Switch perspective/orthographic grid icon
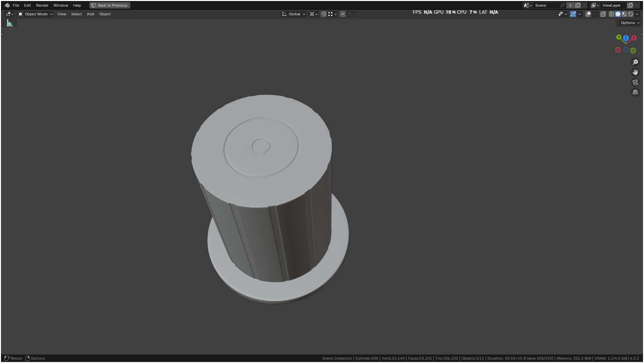The width and height of the screenshot is (644, 363). (635, 92)
